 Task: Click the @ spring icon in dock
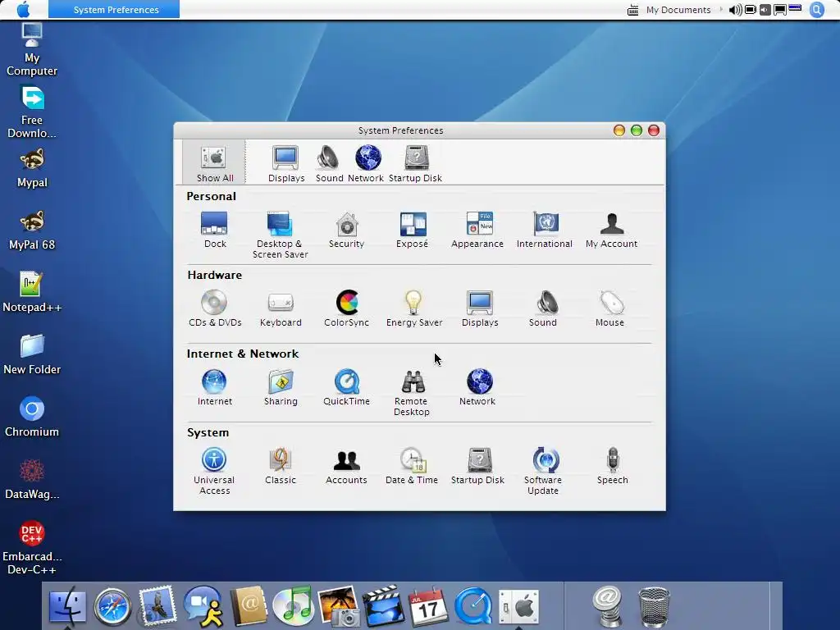coord(608,606)
